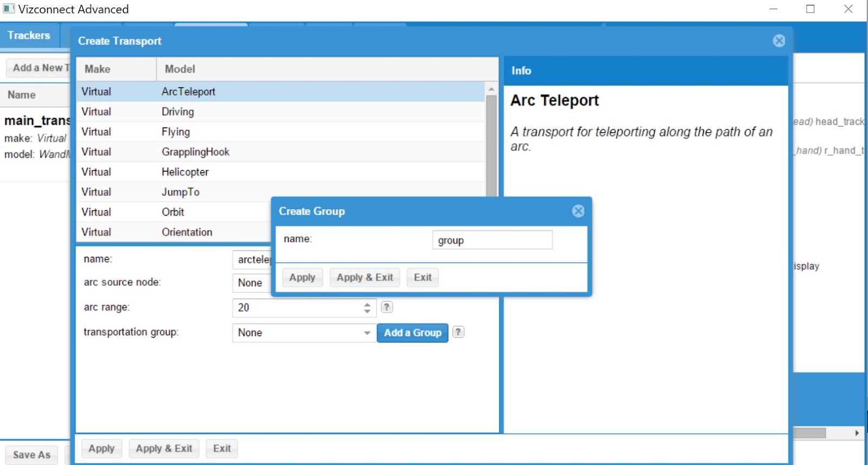Screen dimensions: 868x465
Task: Select the Flying model row
Action: pos(280,132)
